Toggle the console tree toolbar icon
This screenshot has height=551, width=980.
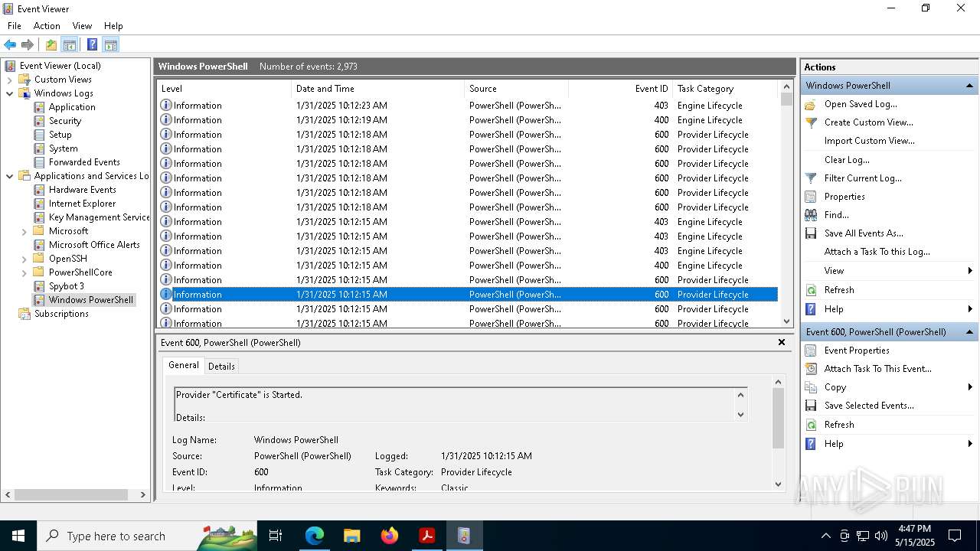(70, 44)
